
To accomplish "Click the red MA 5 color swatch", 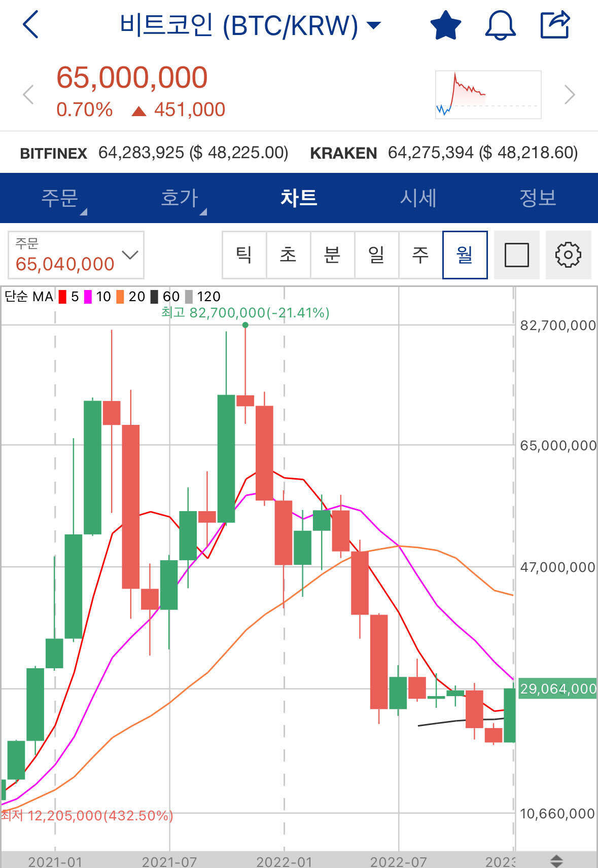I will point(62,297).
